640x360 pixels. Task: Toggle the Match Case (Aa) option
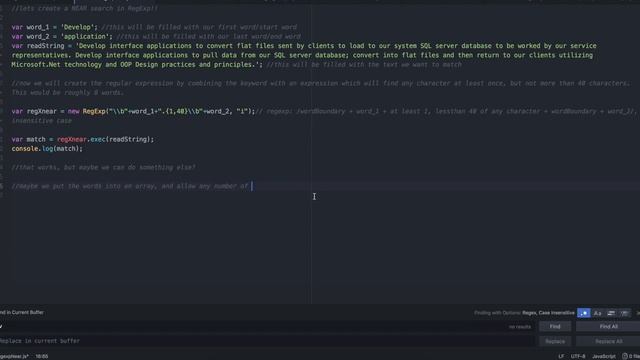click(x=598, y=313)
